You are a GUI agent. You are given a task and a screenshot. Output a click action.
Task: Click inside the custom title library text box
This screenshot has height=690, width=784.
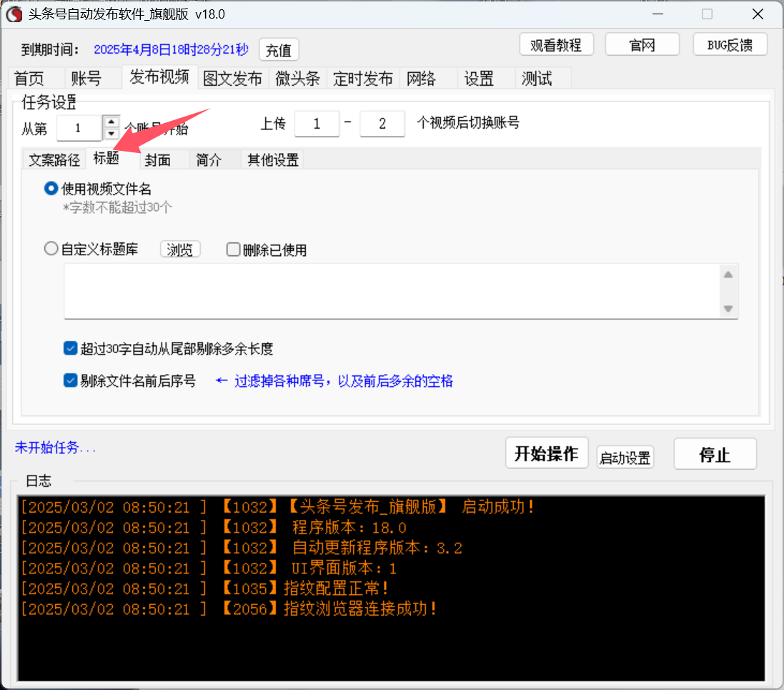pos(391,291)
